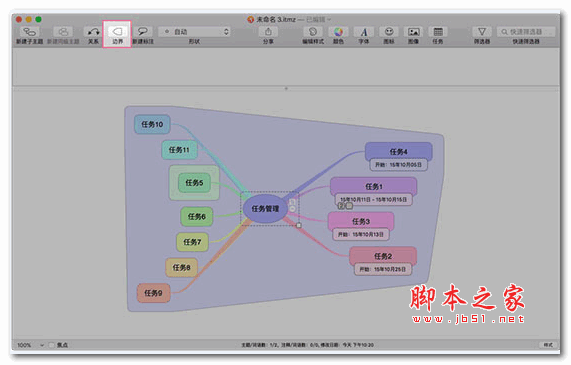571x365 pixels.
Task: Select the relationship tool (关系)
Action: point(93,32)
